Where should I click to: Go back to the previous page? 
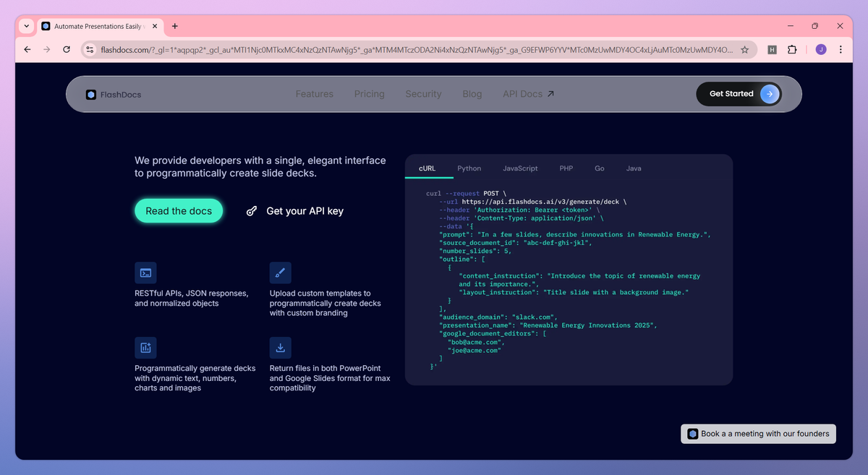tap(27, 50)
